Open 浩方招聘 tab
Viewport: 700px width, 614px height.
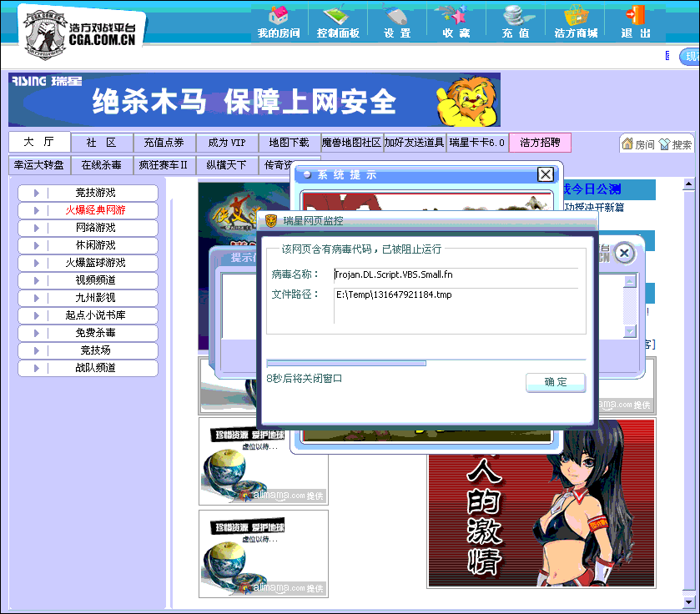(540, 143)
